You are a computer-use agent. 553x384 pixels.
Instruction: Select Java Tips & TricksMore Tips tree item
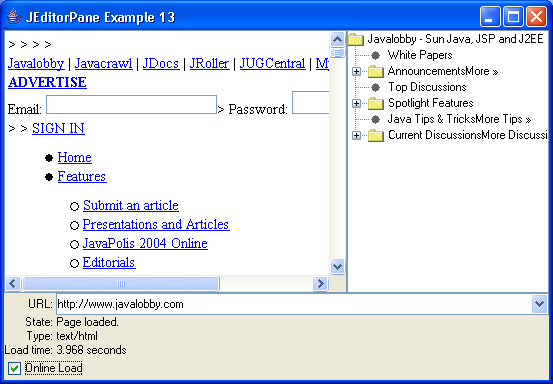pyautogui.click(x=459, y=119)
